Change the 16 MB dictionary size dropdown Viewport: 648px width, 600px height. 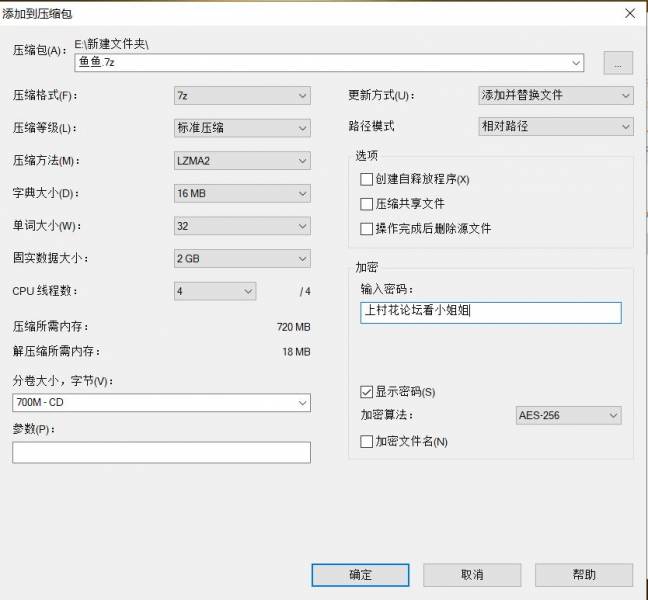(241, 193)
